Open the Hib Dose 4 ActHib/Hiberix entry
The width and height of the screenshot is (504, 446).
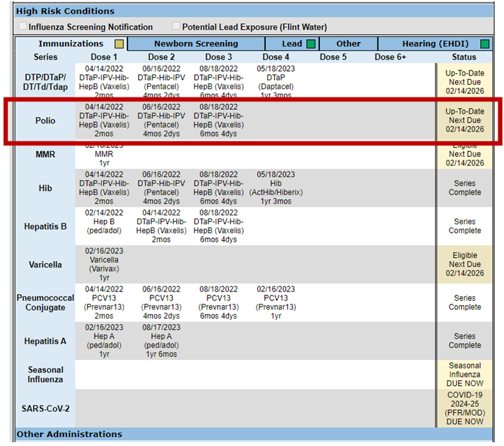(x=276, y=188)
